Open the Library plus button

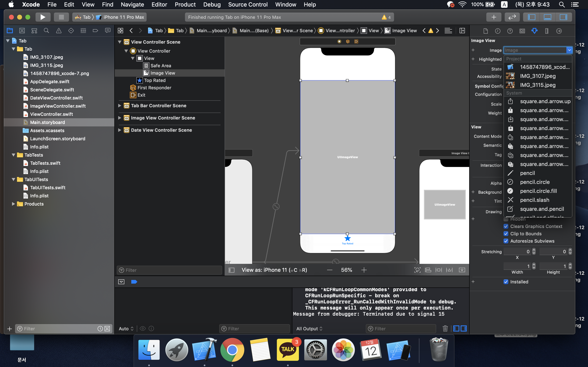click(x=493, y=17)
